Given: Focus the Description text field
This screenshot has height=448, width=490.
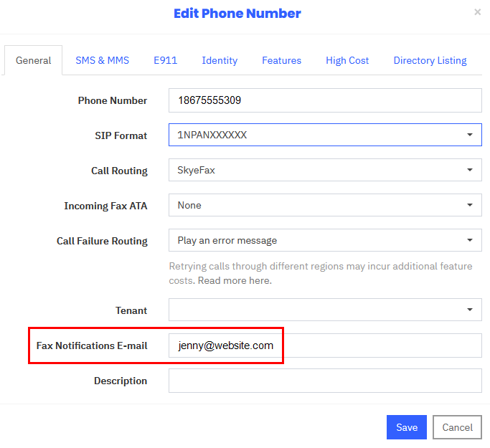Looking at the screenshot, I should tap(325, 381).
